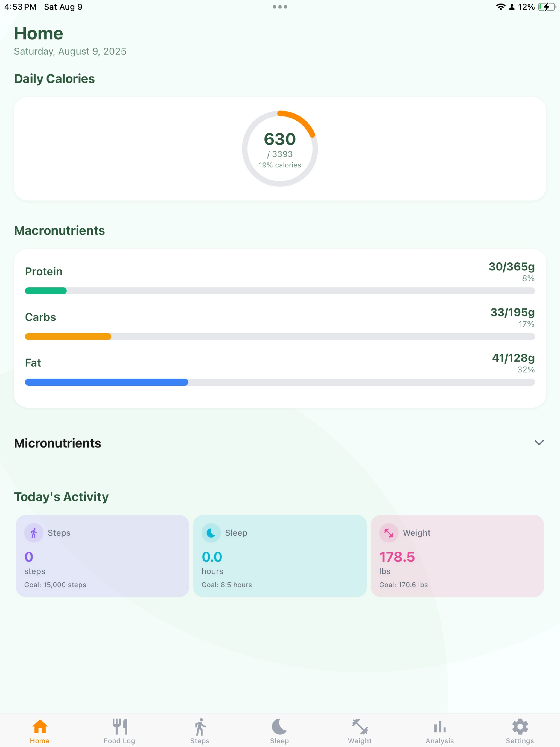Tap the '33/195g' carbs value
Screen dimensions: 560x747
point(512,312)
